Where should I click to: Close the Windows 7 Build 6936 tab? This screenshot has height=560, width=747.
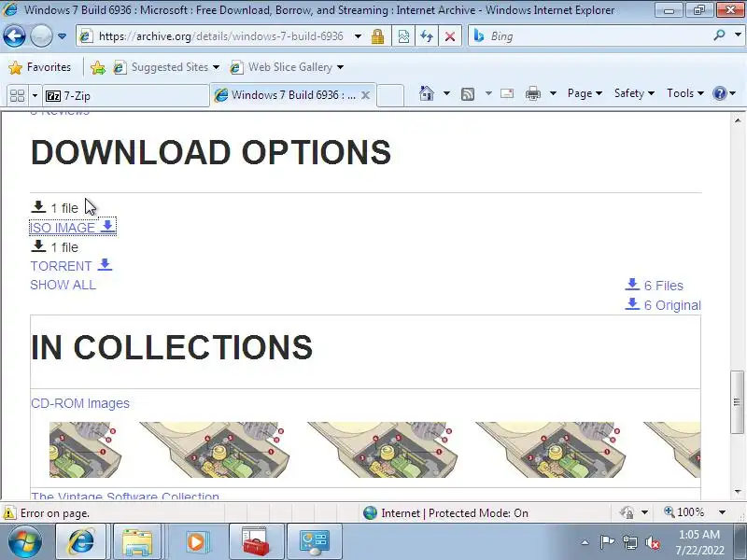[x=365, y=95]
